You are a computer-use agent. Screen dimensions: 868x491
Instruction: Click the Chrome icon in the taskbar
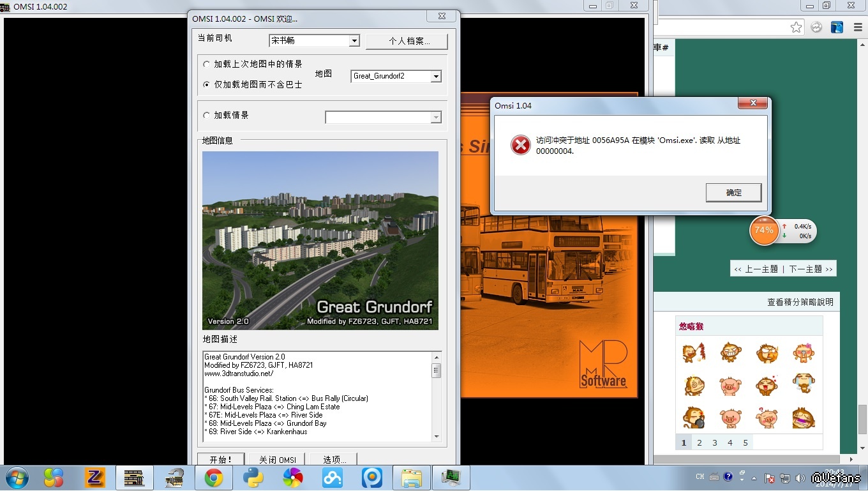[213, 478]
